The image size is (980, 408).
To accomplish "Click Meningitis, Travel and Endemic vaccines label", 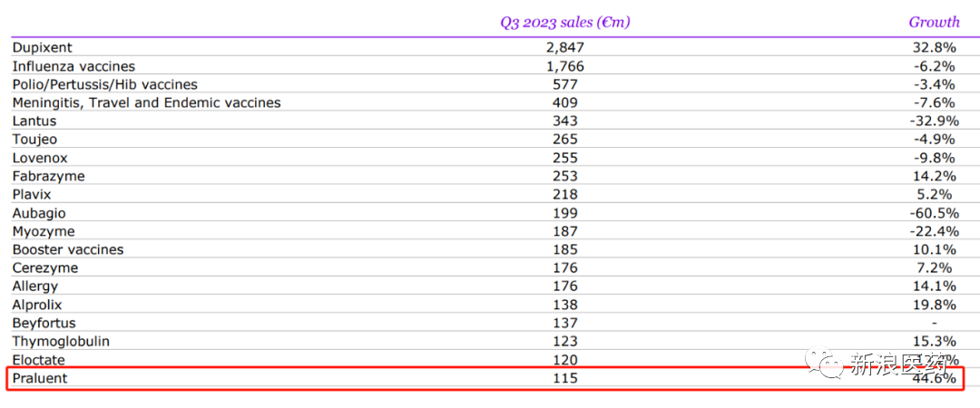I will click(146, 102).
